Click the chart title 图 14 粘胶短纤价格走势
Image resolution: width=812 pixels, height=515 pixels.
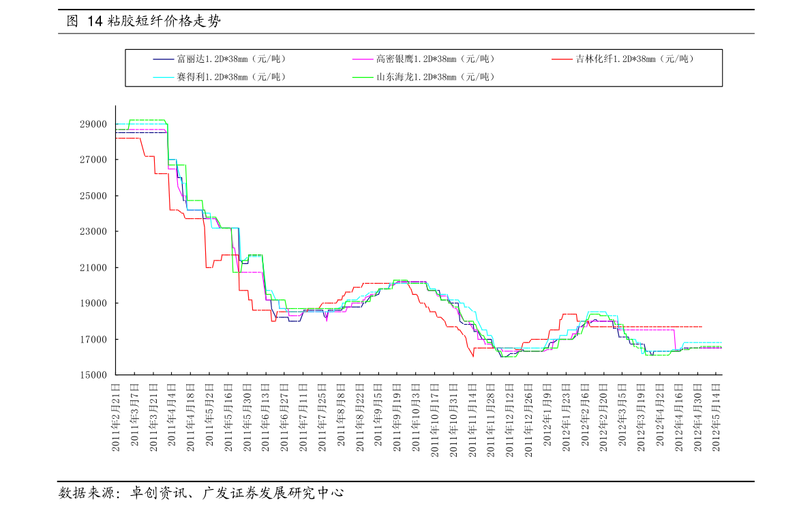pos(144,21)
